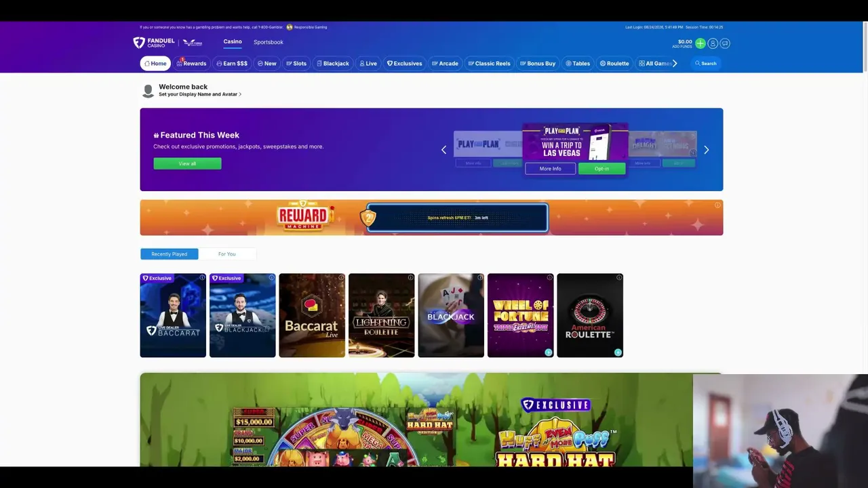
Task: Click info icon on Live Dealer Baccarat card
Action: coord(202,278)
